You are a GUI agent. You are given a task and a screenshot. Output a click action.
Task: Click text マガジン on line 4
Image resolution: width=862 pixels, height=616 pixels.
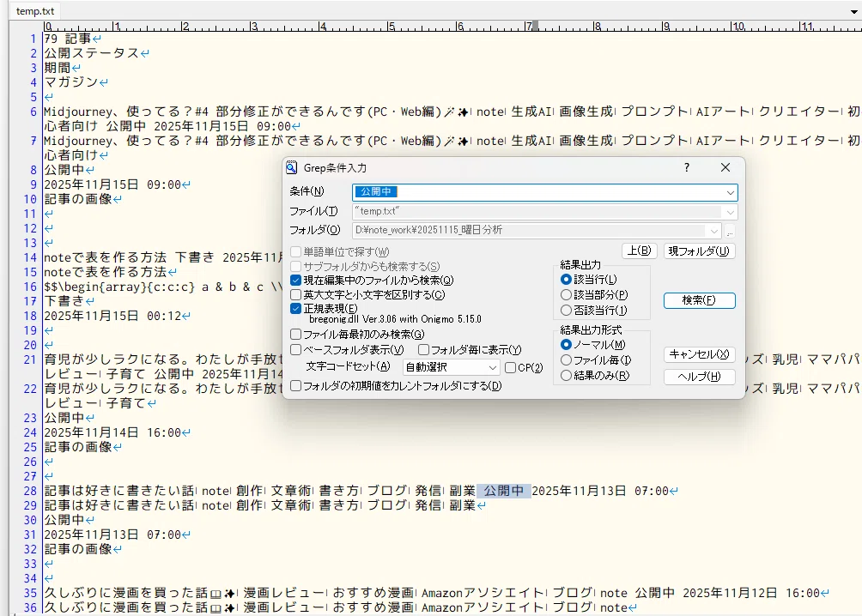tap(71, 82)
